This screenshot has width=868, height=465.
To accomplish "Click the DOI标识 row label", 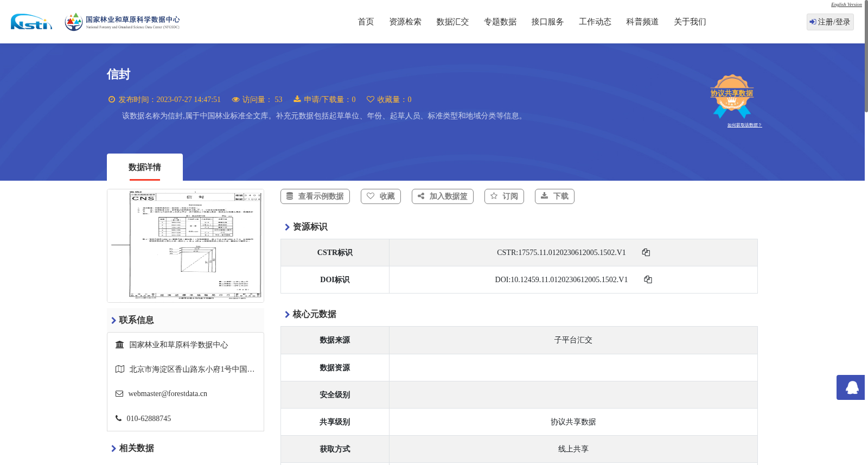I will point(335,279).
